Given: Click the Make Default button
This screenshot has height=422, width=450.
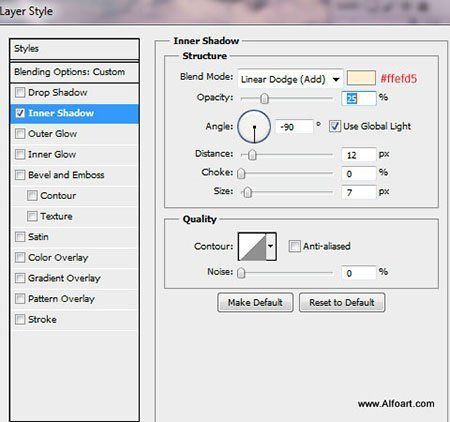Looking at the screenshot, I should [255, 302].
